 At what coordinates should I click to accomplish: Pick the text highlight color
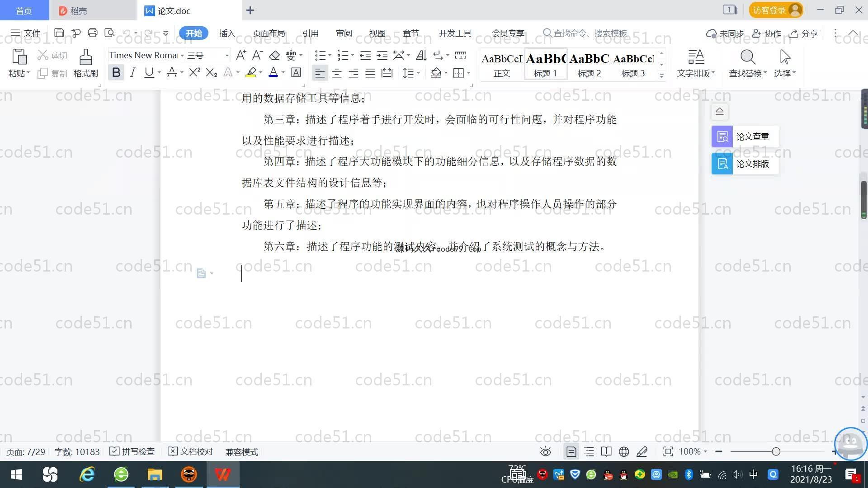click(x=251, y=73)
